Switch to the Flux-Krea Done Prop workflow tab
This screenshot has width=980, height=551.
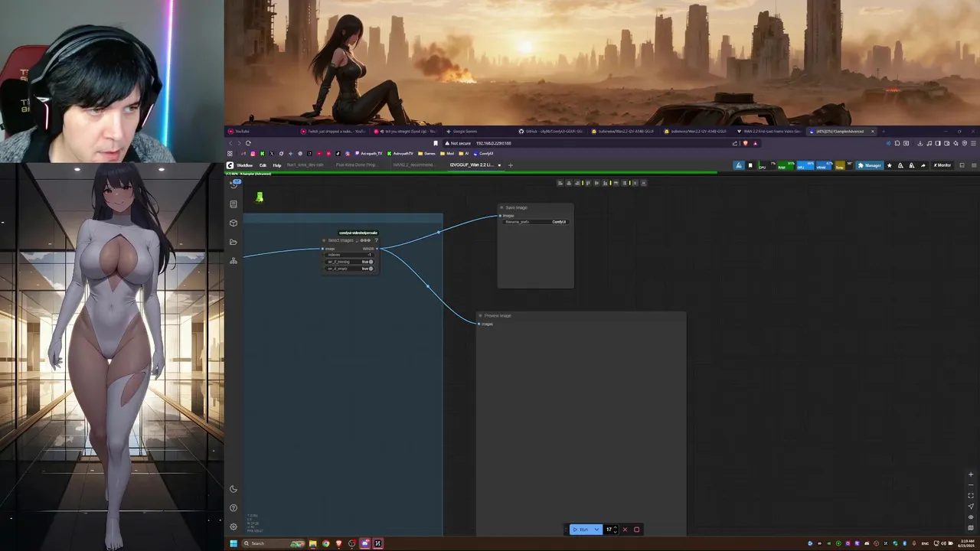click(357, 165)
